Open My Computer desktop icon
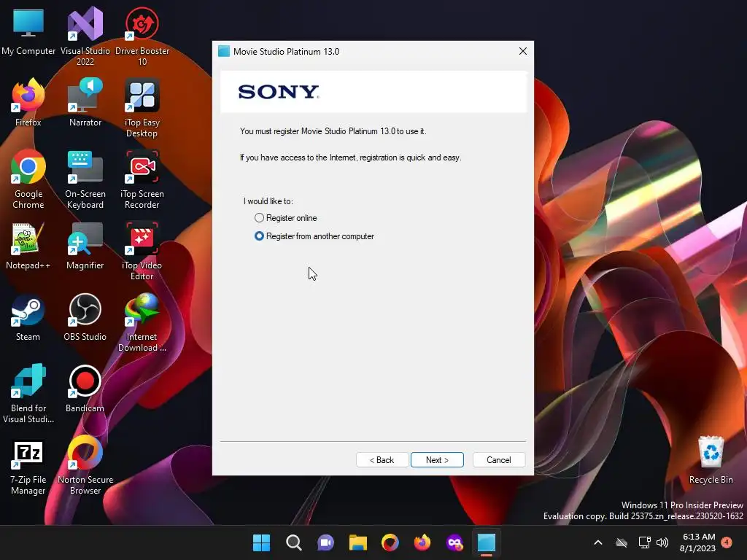 [28, 32]
